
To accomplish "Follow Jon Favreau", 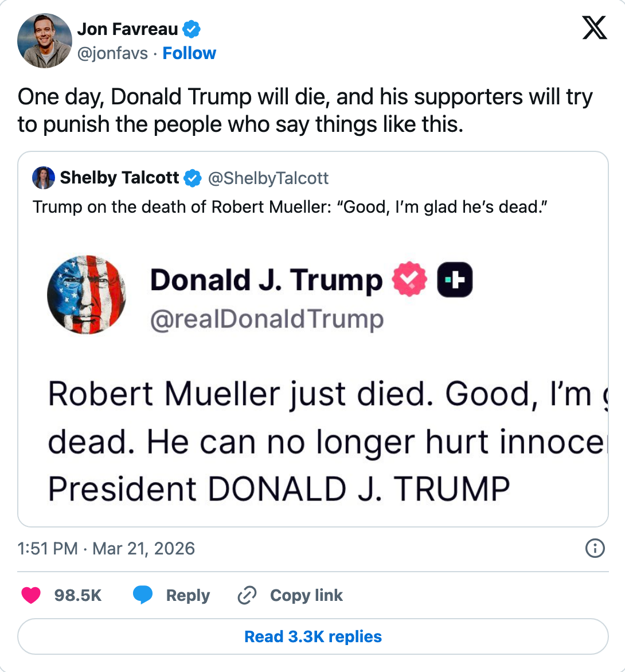I will click(189, 53).
